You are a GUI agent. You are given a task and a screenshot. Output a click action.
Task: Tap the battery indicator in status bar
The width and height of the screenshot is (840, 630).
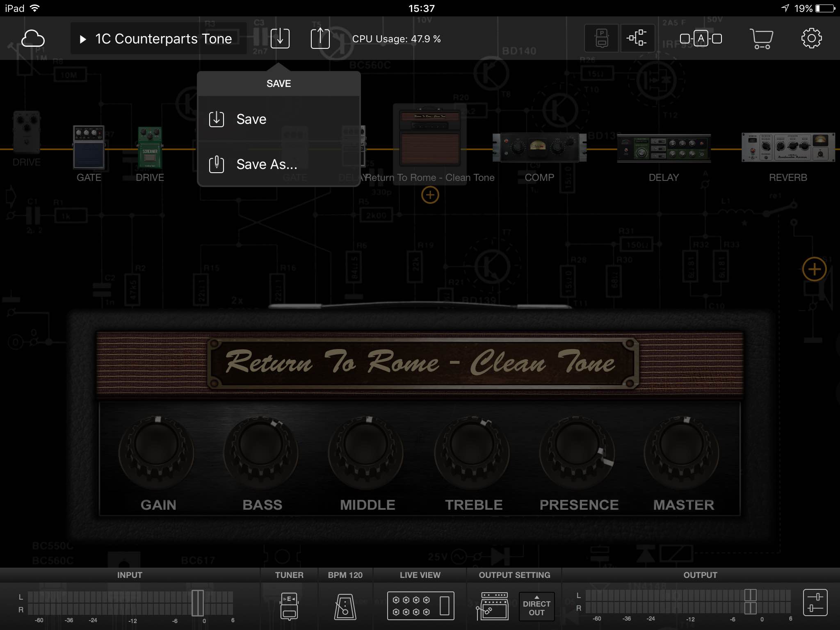(x=825, y=8)
